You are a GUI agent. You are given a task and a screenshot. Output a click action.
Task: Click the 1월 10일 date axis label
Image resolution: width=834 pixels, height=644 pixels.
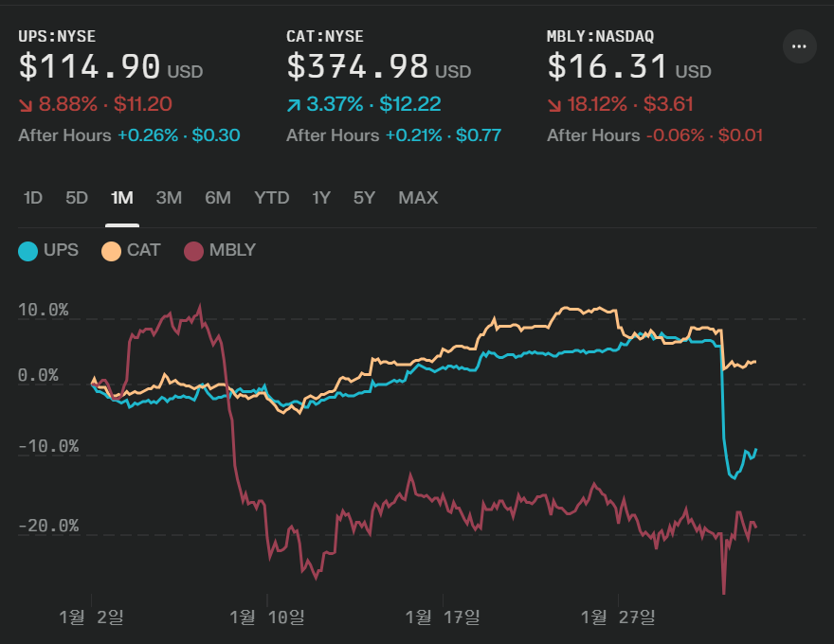click(267, 617)
